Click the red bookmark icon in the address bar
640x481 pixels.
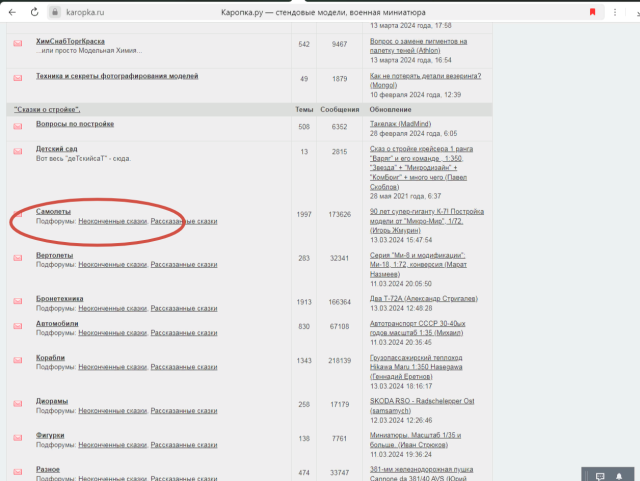pyautogui.click(x=593, y=12)
